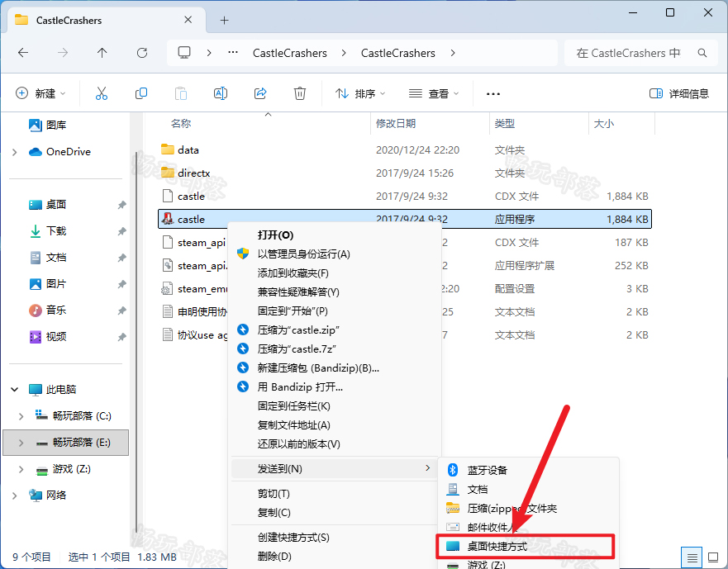Click the 图片 pictures icon in sidebar

pos(36,283)
